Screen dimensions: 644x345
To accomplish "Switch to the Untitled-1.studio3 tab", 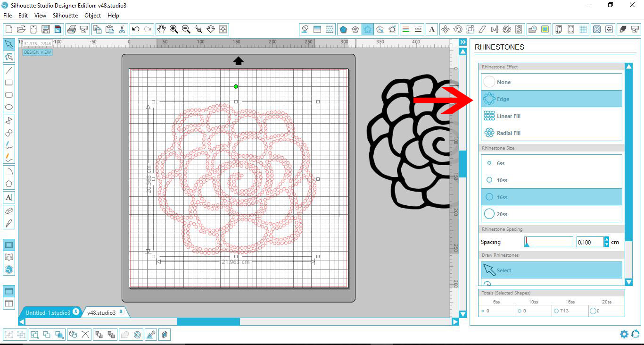I will point(47,311).
